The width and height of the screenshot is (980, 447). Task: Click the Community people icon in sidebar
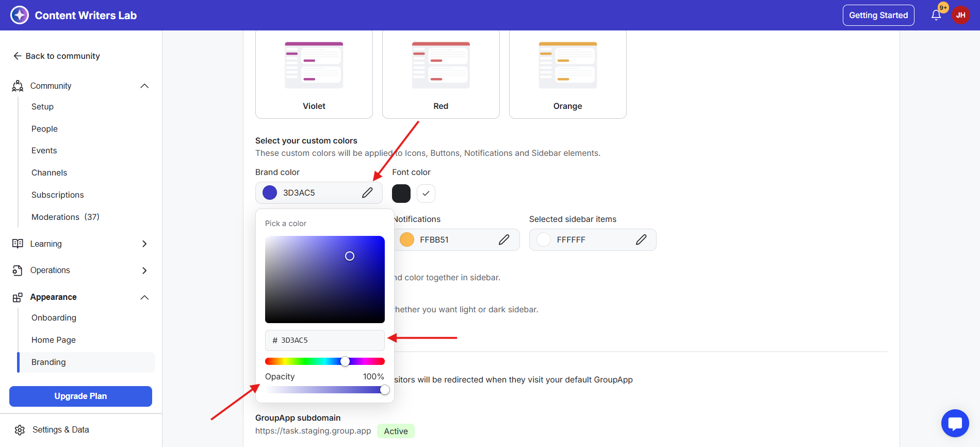[18, 86]
